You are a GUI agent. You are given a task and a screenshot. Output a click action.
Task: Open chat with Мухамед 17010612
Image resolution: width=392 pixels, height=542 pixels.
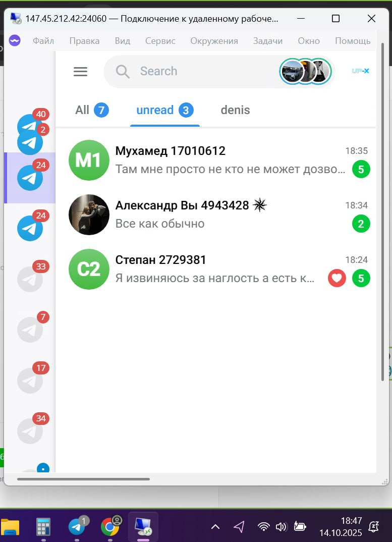point(219,160)
